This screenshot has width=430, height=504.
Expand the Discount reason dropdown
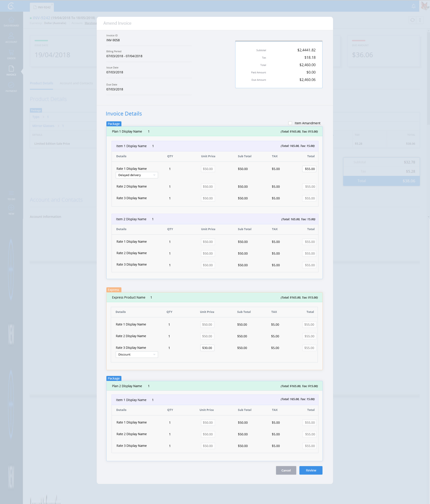[136, 354]
